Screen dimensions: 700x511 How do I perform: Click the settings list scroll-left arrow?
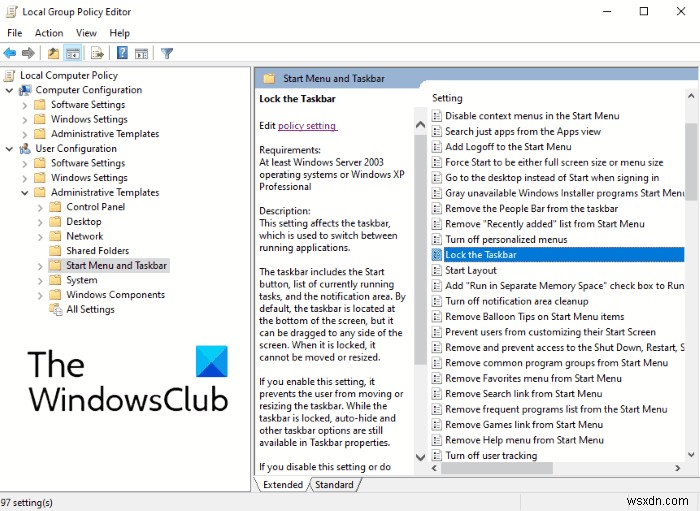point(434,468)
